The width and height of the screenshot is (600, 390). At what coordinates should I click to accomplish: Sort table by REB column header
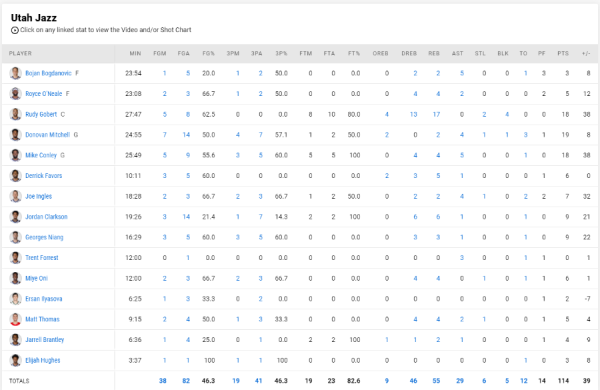(434, 53)
